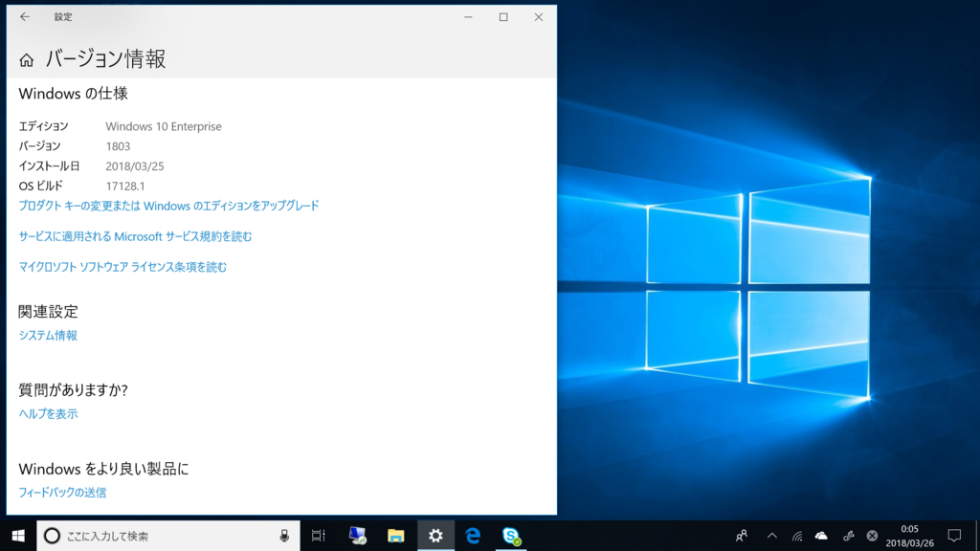The height and width of the screenshot is (551, 980).
Task: Open the Windows Start menu
Action: [18, 536]
